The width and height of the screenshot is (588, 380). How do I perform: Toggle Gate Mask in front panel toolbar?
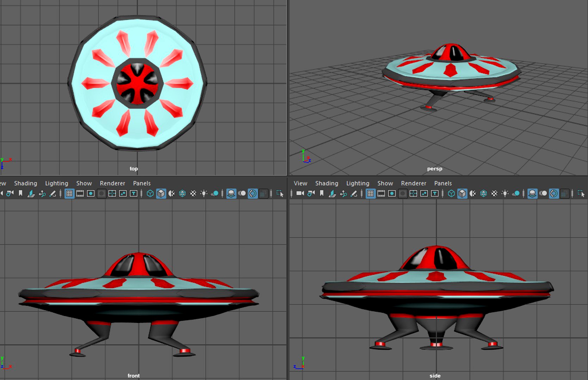[101, 193]
